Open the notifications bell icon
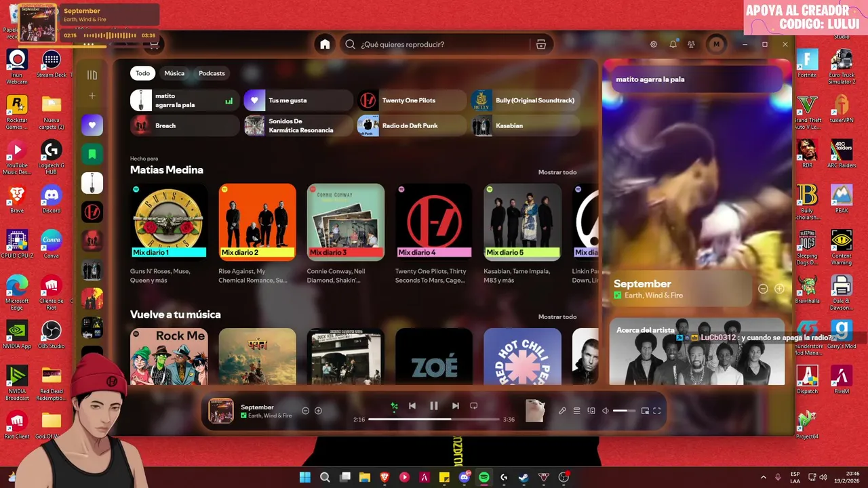The width and height of the screenshot is (868, 488). 673,44
